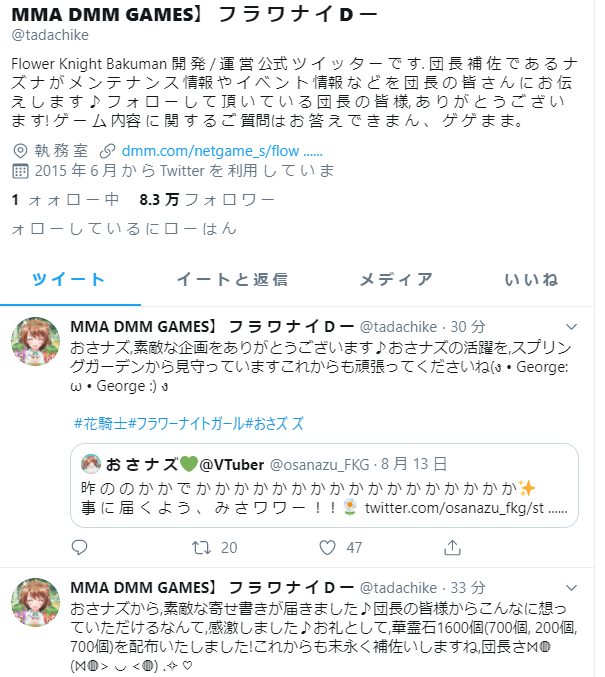Viewport: 605px width, 677px height.
Task: Open the profile avatar on the 33 分 tweet
Action: (x=35, y=602)
